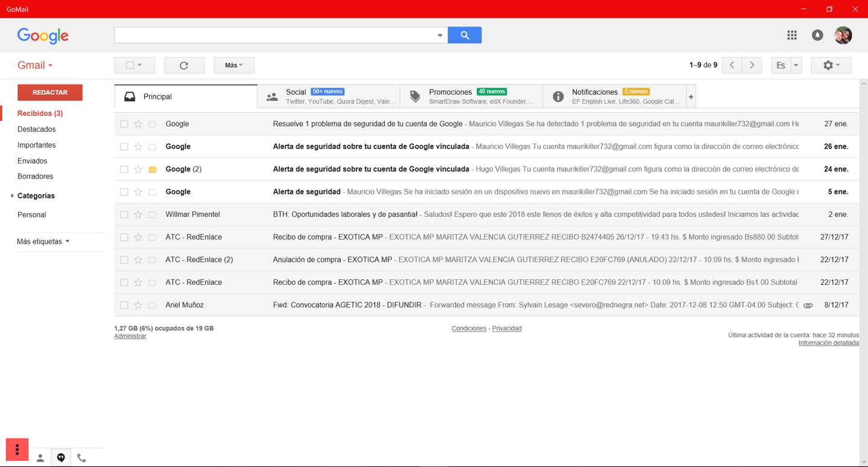This screenshot has height=467, width=868.
Task: Open the Gmail dropdown menu
Action: tap(35, 65)
